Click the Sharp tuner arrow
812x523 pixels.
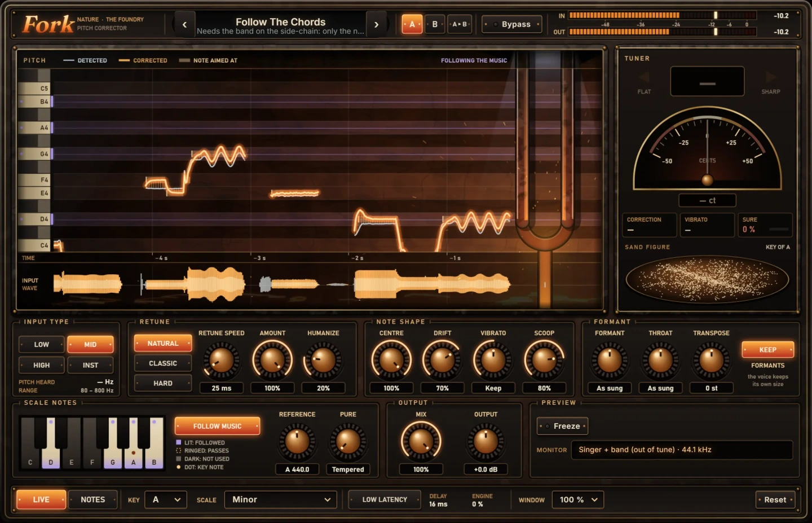point(771,77)
